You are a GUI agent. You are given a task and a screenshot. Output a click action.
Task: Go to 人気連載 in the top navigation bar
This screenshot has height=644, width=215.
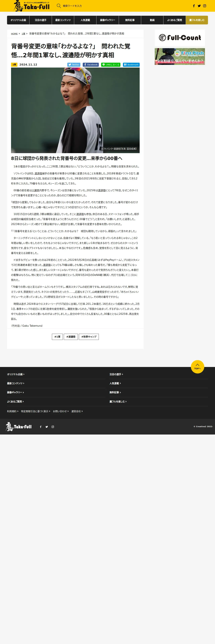pyautogui.click(x=85, y=20)
